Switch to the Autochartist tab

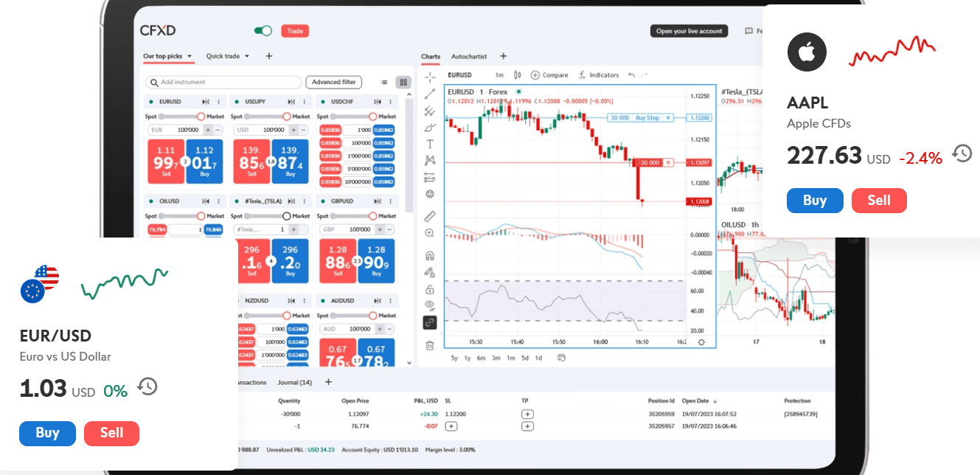[x=469, y=56]
